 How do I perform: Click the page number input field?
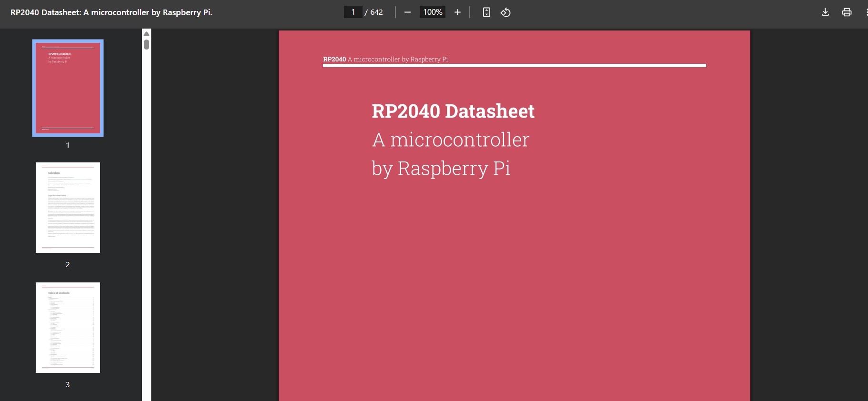(353, 12)
